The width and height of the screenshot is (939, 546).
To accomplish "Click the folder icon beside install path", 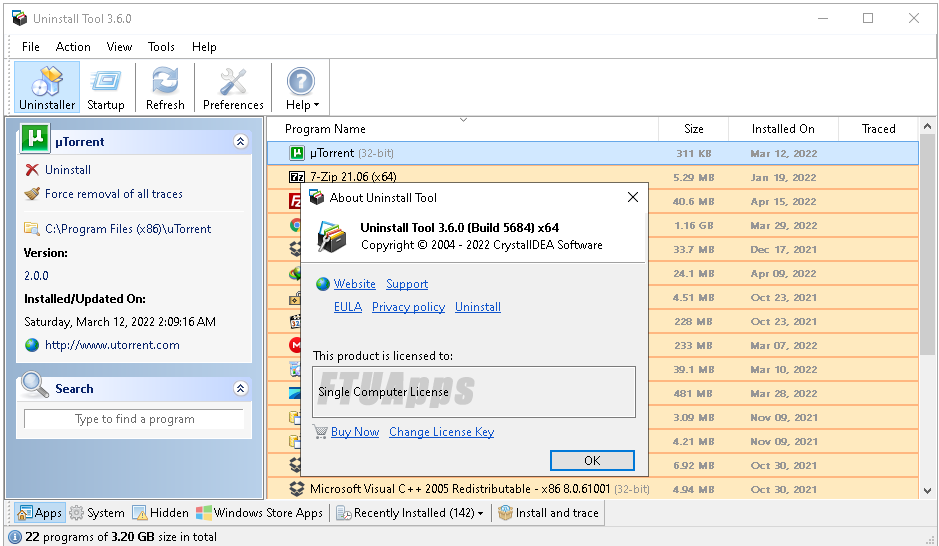I will coord(32,229).
